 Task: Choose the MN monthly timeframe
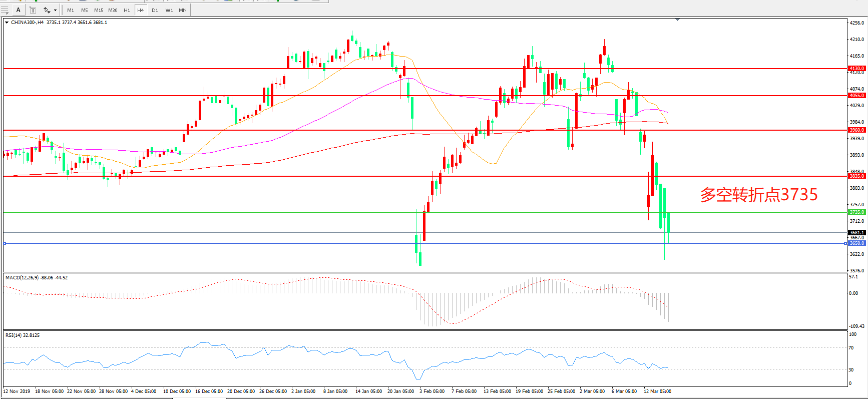pyautogui.click(x=183, y=10)
